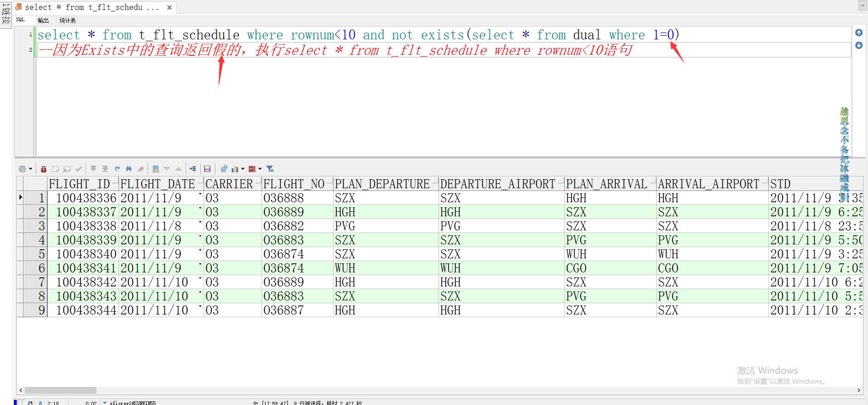Viewport: 868px width, 405px height.
Task: Select row number 9 in result grid
Action: click(x=36, y=310)
